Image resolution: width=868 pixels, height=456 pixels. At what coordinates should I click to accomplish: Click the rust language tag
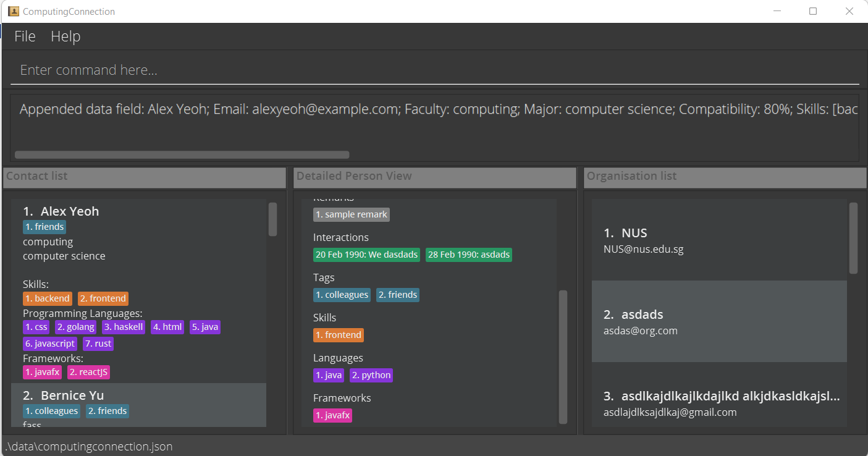[x=98, y=344]
